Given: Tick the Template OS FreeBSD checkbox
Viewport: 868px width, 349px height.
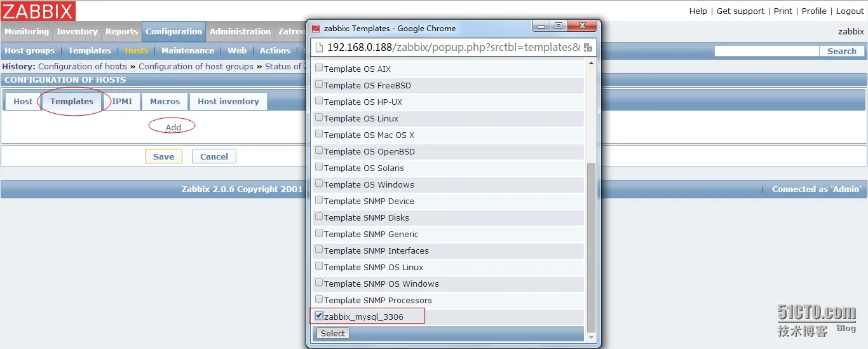Looking at the screenshot, I should [319, 85].
